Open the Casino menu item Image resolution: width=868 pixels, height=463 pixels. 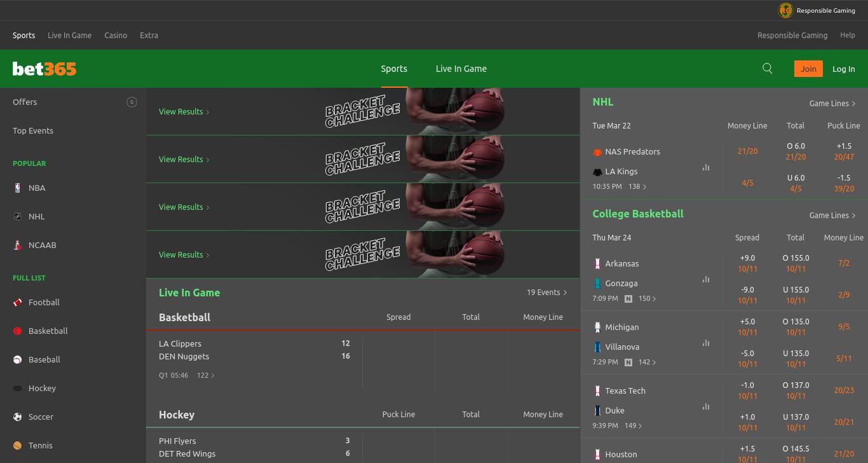(116, 35)
